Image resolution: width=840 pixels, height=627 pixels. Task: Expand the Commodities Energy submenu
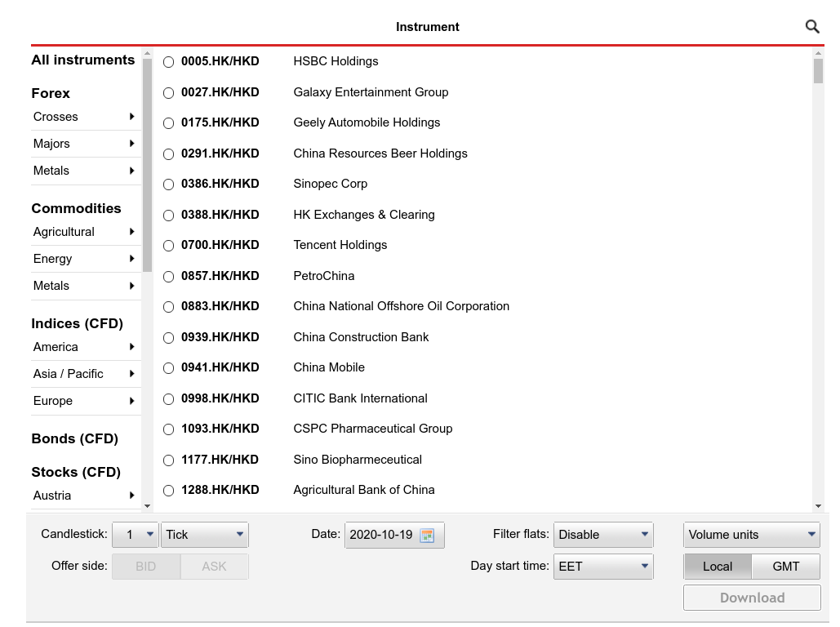click(86, 259)
